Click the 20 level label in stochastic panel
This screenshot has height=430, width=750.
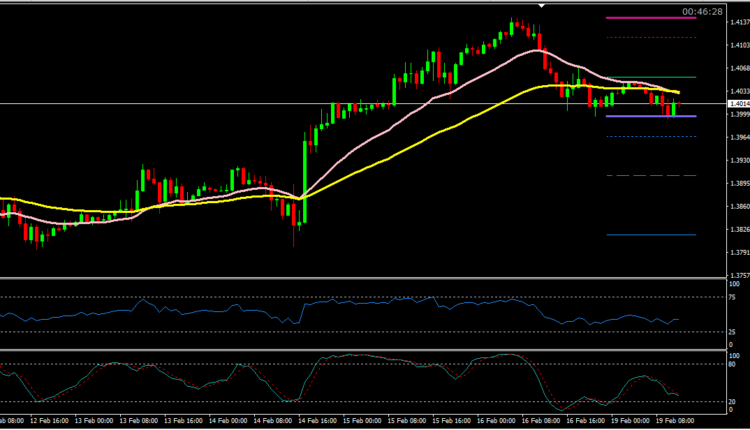coord(734,402)
